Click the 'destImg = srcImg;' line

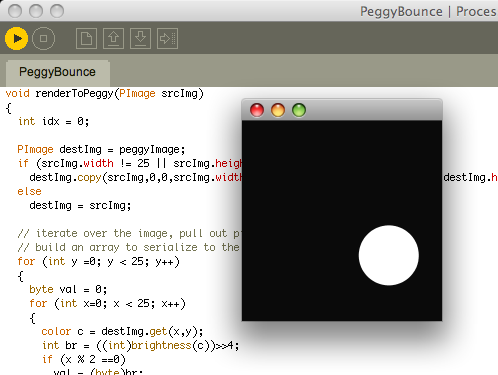pos(80,206)
